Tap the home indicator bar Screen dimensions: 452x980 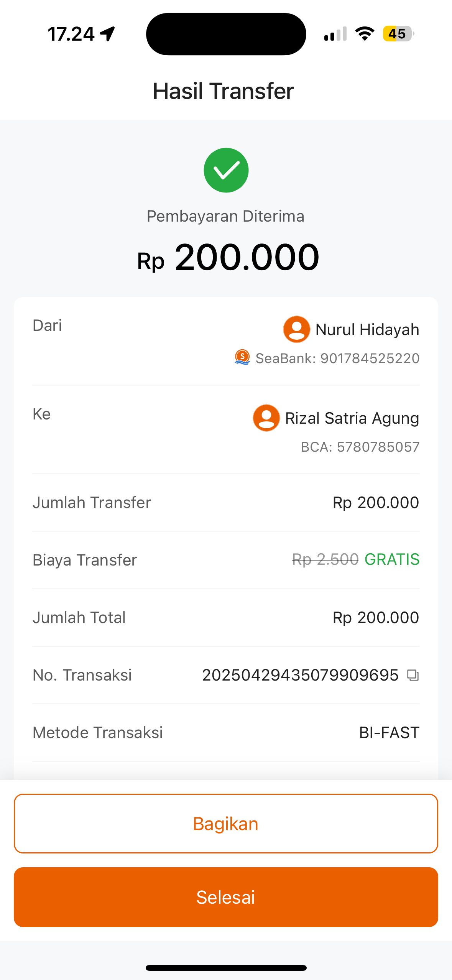[226, 968]
